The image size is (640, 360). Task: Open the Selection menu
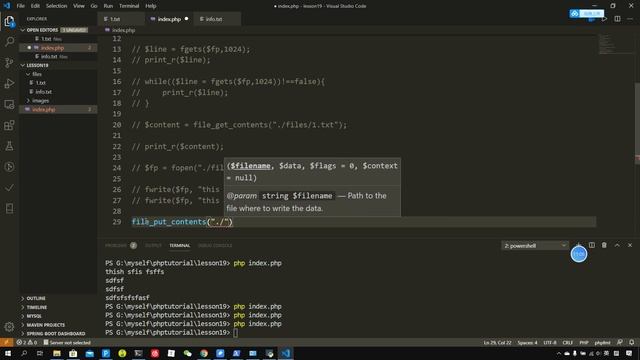(x=56, y=6)
